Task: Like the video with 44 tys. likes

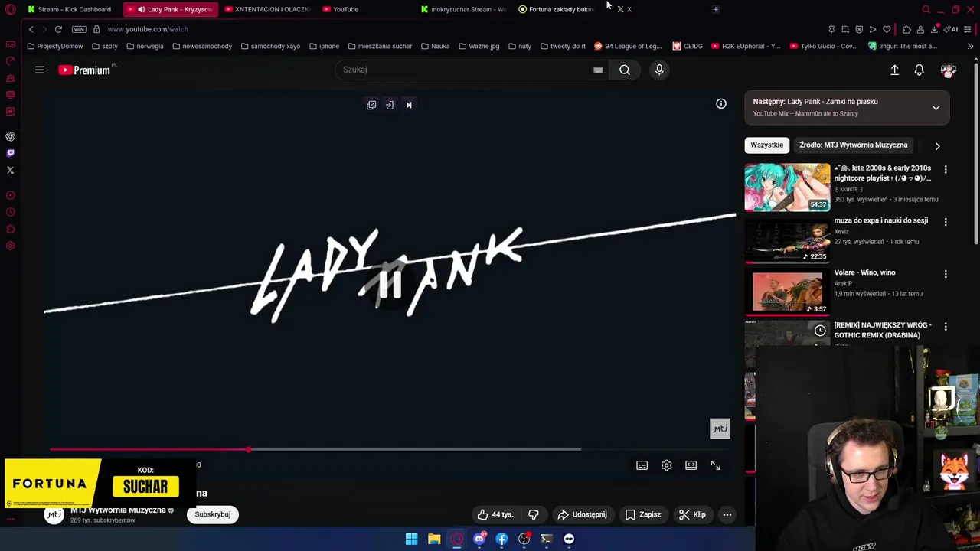Action: pos(495,514)
